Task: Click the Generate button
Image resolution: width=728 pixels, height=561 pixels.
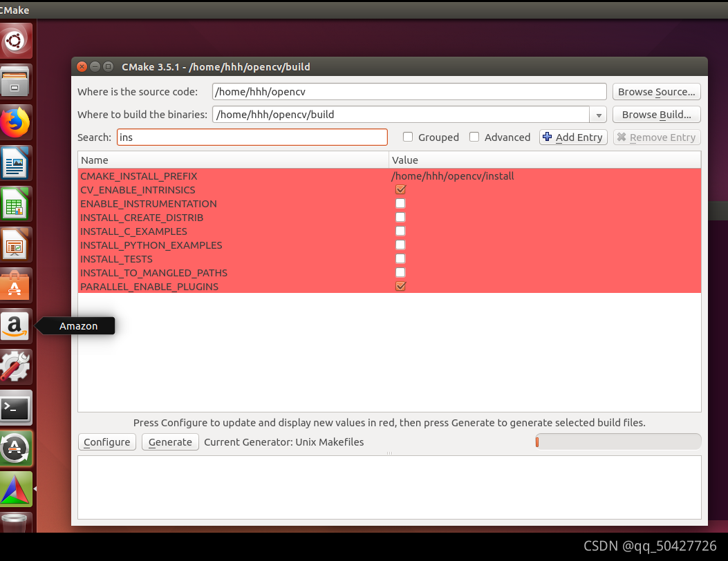Action: click(x=170, y=441)
